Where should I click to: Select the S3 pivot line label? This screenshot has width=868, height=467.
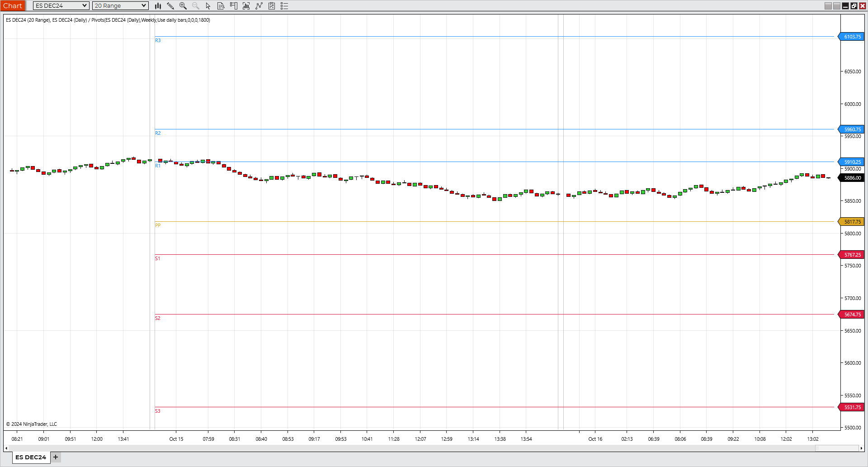coord(158,411)
